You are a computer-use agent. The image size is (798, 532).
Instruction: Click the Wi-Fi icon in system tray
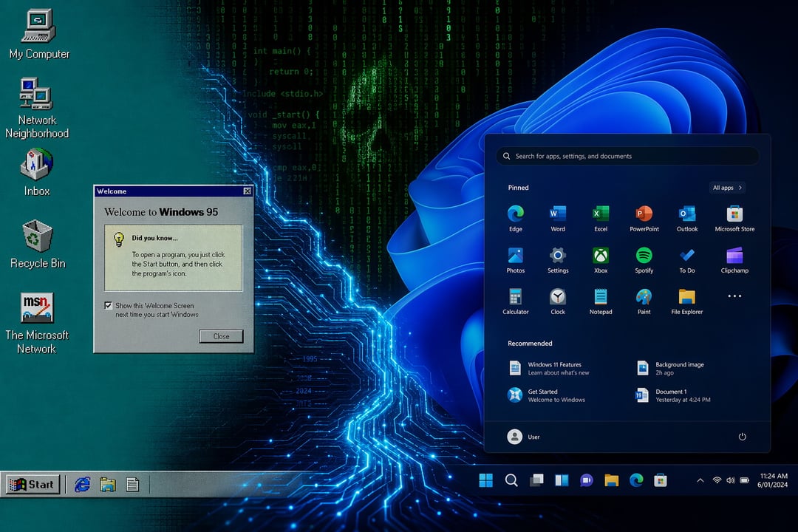(x=717, y=480)
